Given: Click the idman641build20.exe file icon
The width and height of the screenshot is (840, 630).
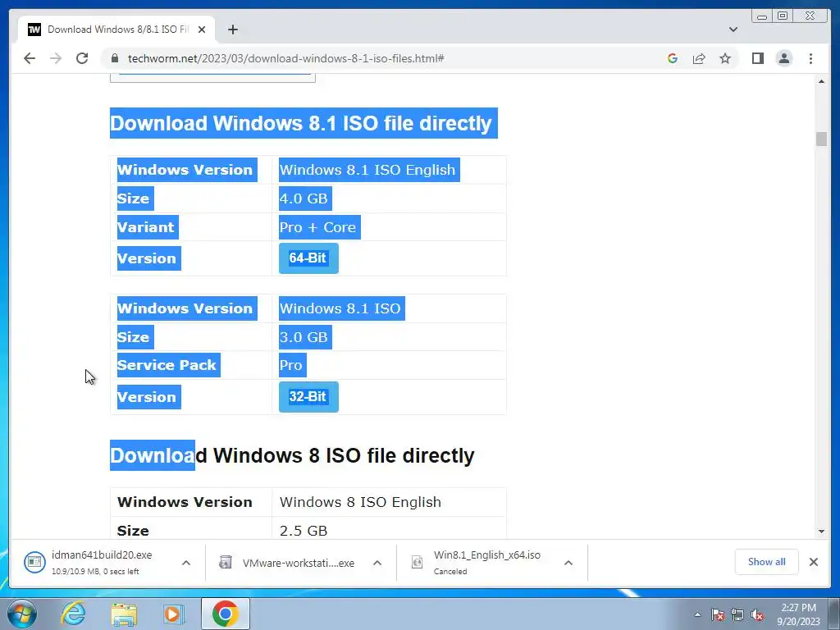Looking at the screenshot, I should point(34,562).
